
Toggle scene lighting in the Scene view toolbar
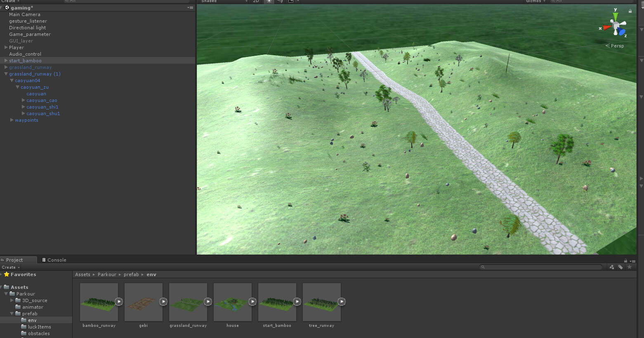[269, 2]
